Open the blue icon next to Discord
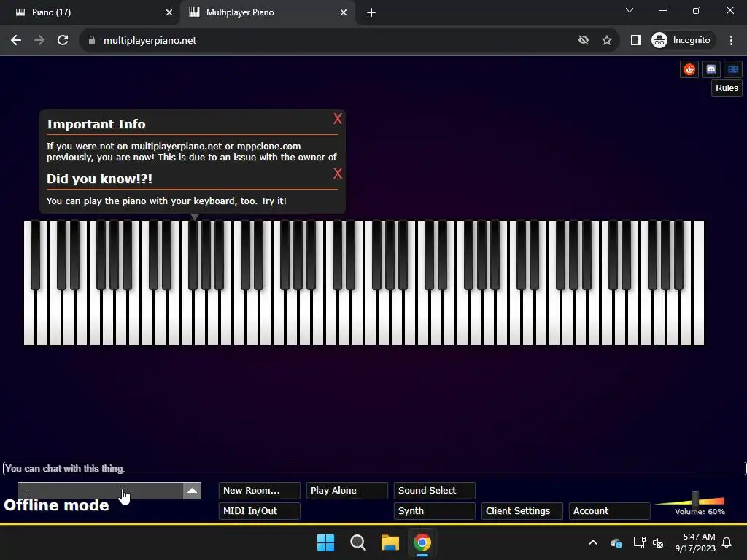747x560 pixels. point(732,69)
